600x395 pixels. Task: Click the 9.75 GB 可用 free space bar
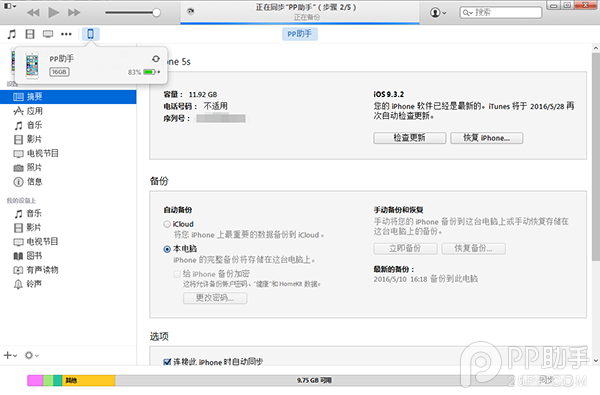[x=314, y=380]
